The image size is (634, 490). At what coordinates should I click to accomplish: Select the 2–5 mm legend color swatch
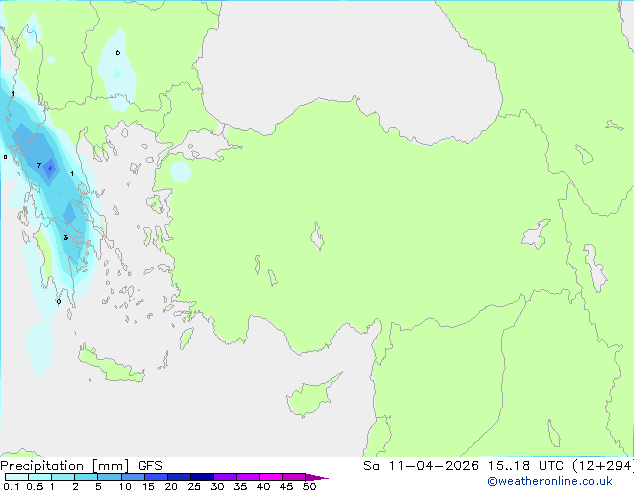click(x=86, y=477)
